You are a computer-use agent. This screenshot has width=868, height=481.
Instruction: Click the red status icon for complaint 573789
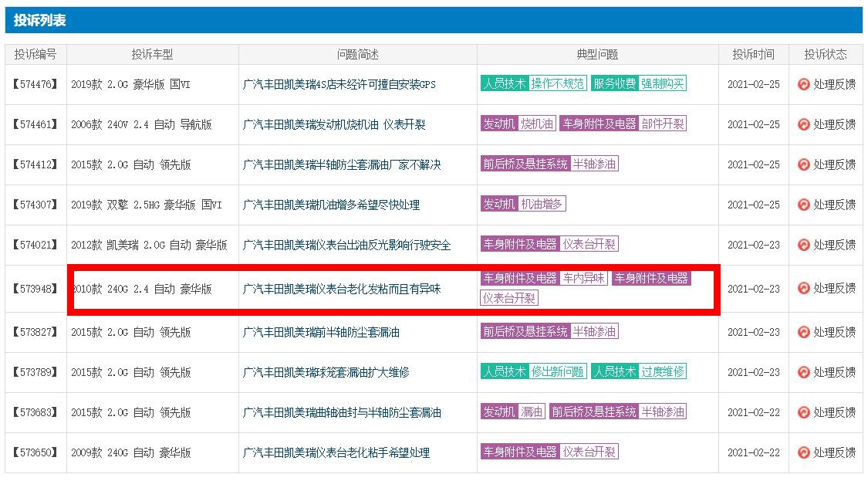point(803,372)
